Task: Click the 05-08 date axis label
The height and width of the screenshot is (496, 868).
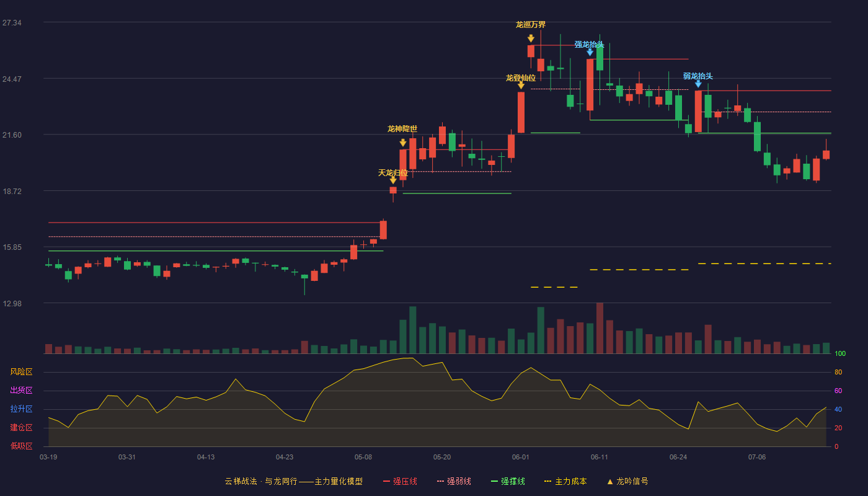Action: pos(363,457)
